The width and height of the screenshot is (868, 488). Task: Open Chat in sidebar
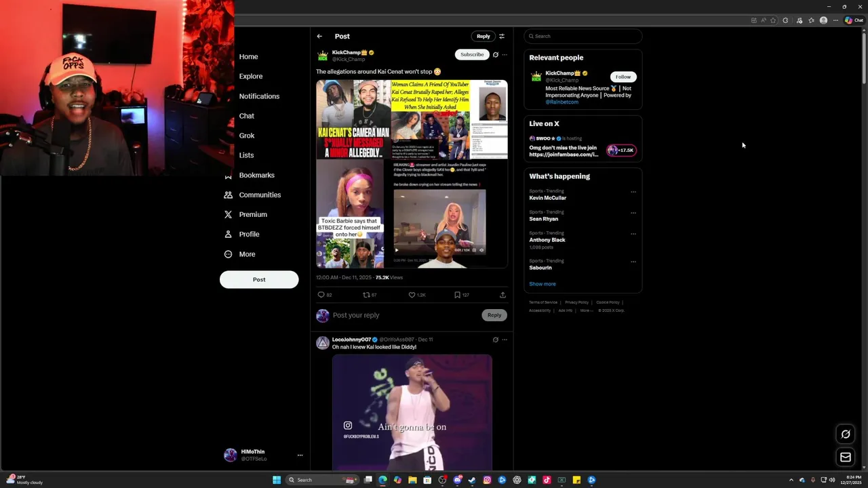tap(247, 116)
